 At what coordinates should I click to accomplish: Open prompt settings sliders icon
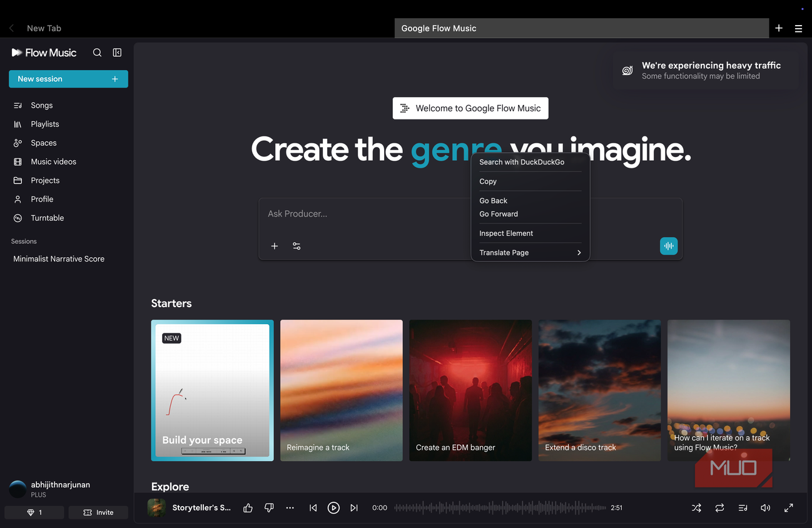(x=297, y=246)
